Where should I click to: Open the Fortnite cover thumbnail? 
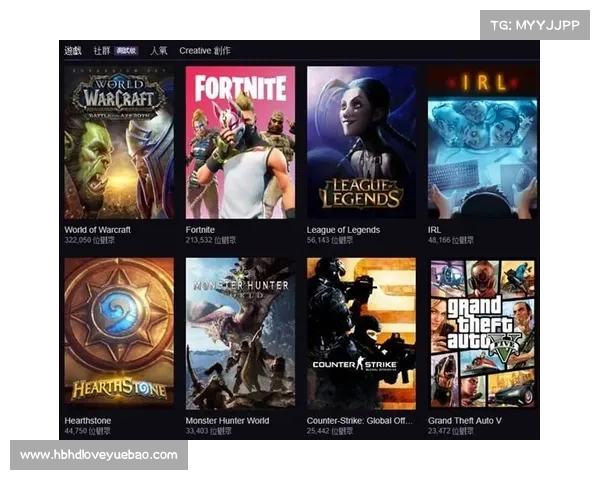click(240, 142)
